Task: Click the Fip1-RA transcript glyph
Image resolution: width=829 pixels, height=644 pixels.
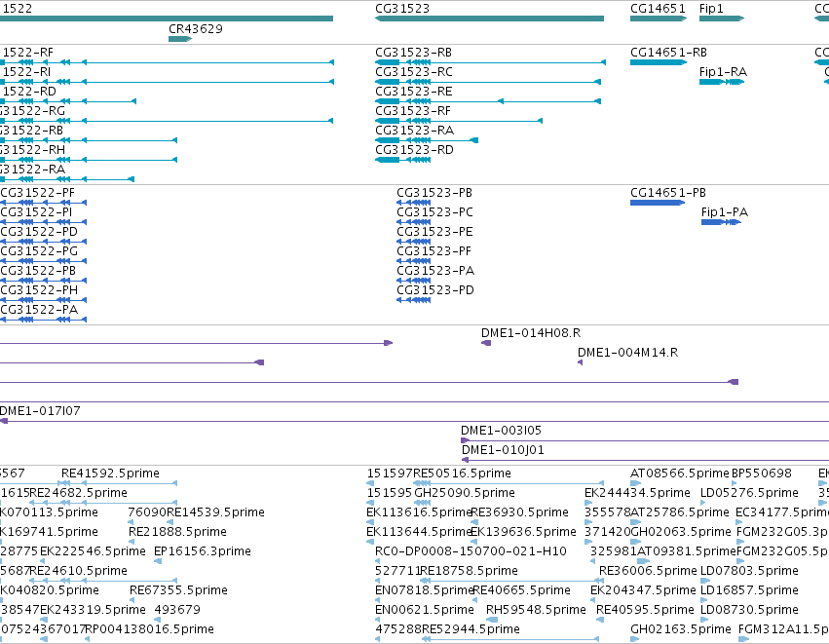Action: (x=722, y=82)
